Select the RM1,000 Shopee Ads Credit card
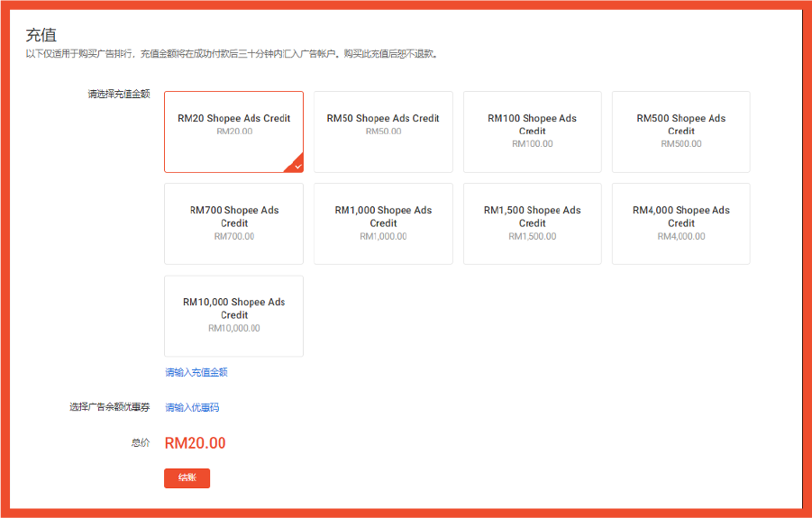Screen dimensions: 812x518 [383, 223]
